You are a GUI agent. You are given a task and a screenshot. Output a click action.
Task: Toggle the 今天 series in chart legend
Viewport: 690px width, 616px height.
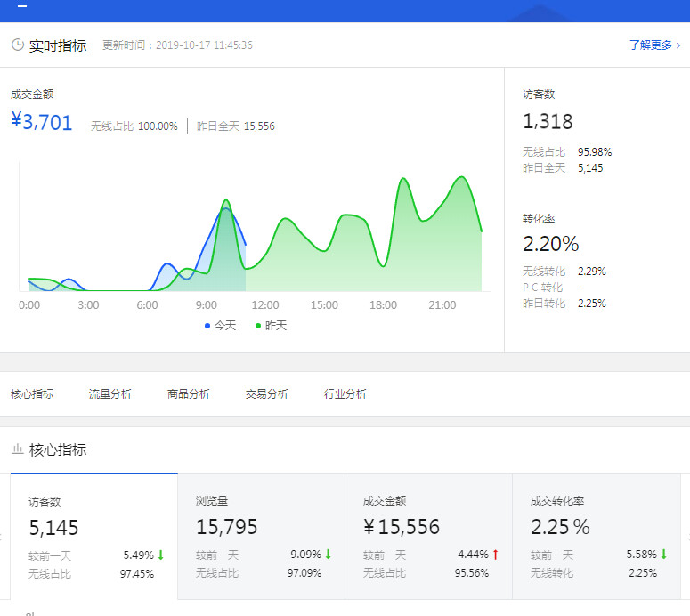221,326
